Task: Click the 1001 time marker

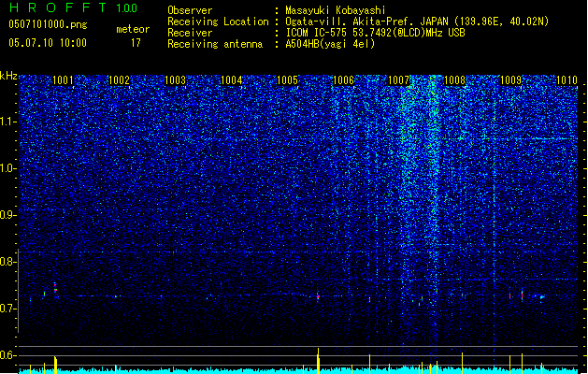Action: click(63, 80)
